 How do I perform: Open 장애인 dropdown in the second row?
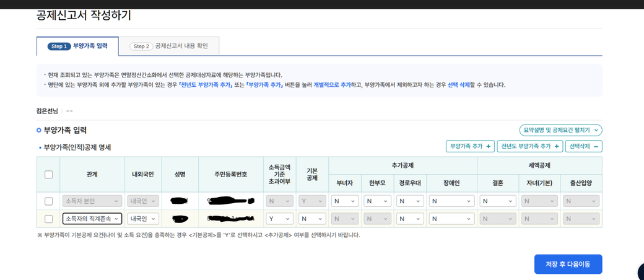click(x=451, y=219)
